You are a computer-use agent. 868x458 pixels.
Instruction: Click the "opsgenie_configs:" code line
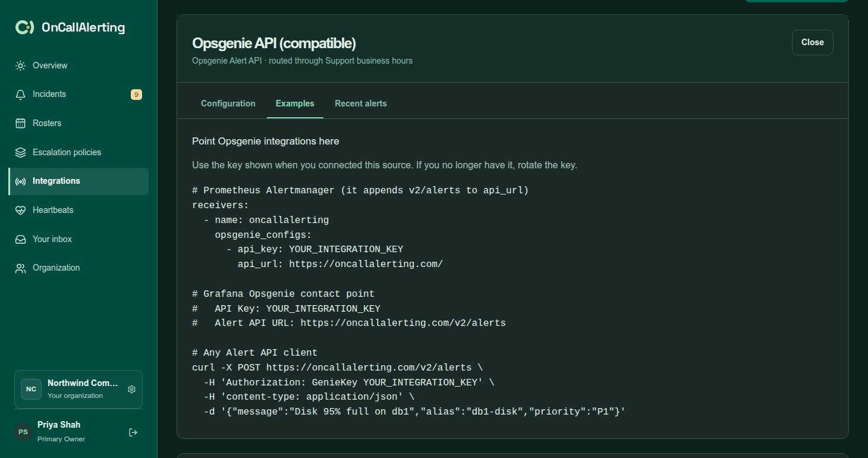pyautogui.click(x=263, y=235)
